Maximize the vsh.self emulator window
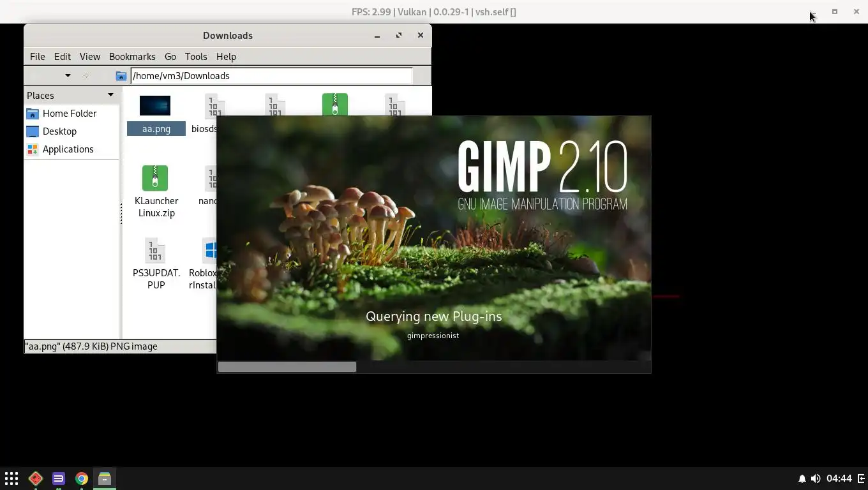Screen dimensions: 868x490 point(834,11)
